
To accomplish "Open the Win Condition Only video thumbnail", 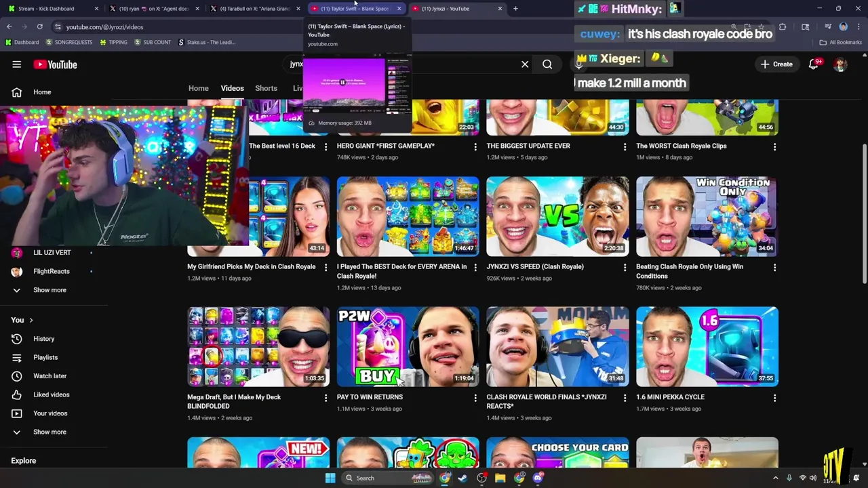I will coord(707,216).
